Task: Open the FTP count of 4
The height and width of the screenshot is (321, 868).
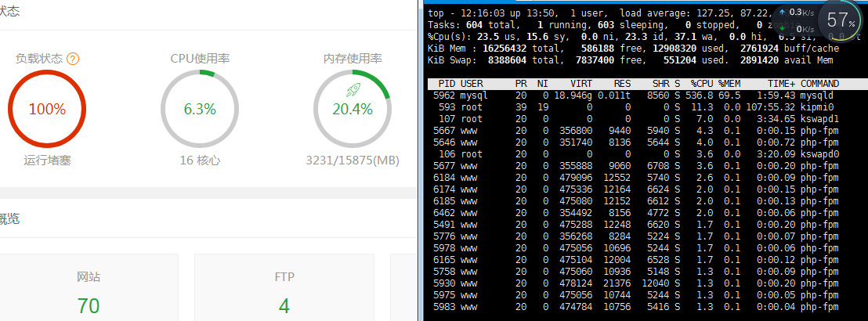Action: pos(284,305)
